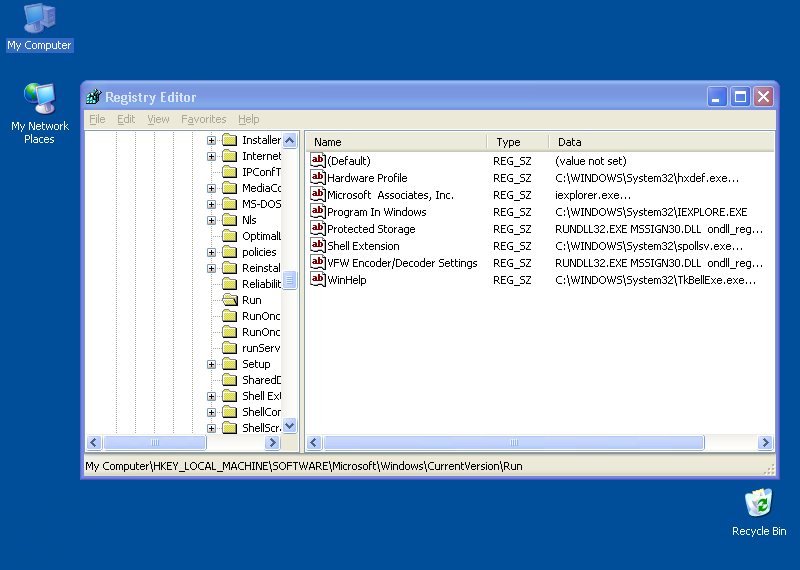The height and width of the screenshot is (570, 800).
Task: Click the MS-DOS key folder icon
Action: (230, 204)
